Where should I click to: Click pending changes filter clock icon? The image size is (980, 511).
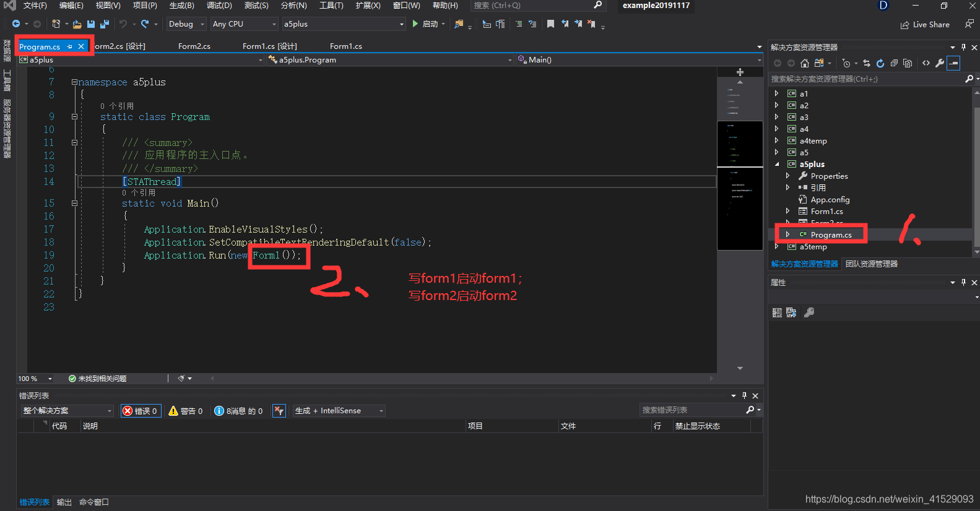pyautogui.click(x=846, y=63)
